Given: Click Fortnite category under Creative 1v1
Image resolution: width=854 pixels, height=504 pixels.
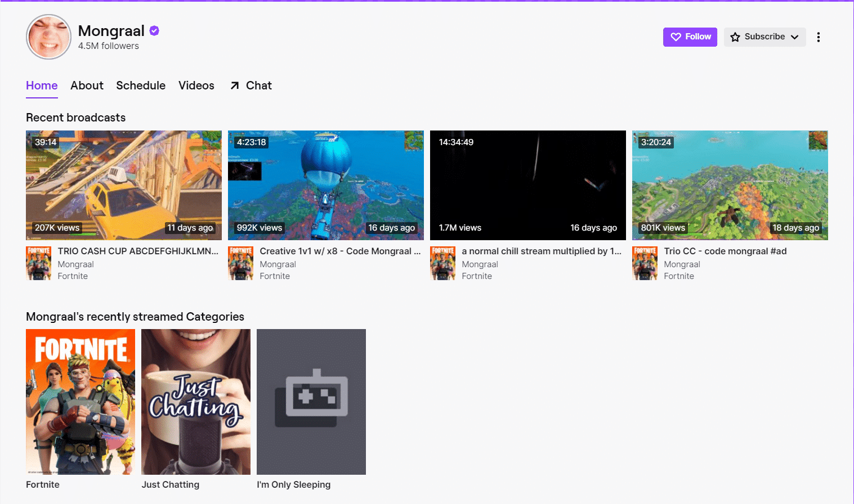Looking at the screenshot, I should coord(275,276).
